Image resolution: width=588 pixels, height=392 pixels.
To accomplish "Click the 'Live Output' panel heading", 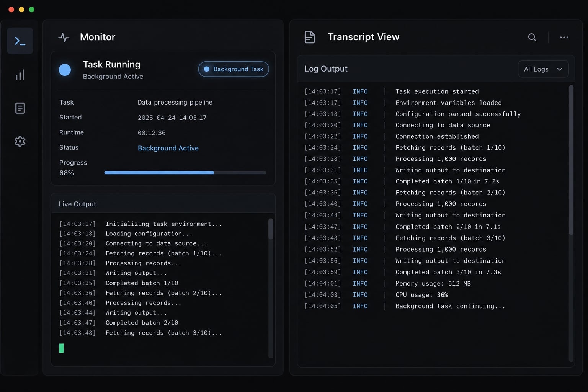I will 77,204.
